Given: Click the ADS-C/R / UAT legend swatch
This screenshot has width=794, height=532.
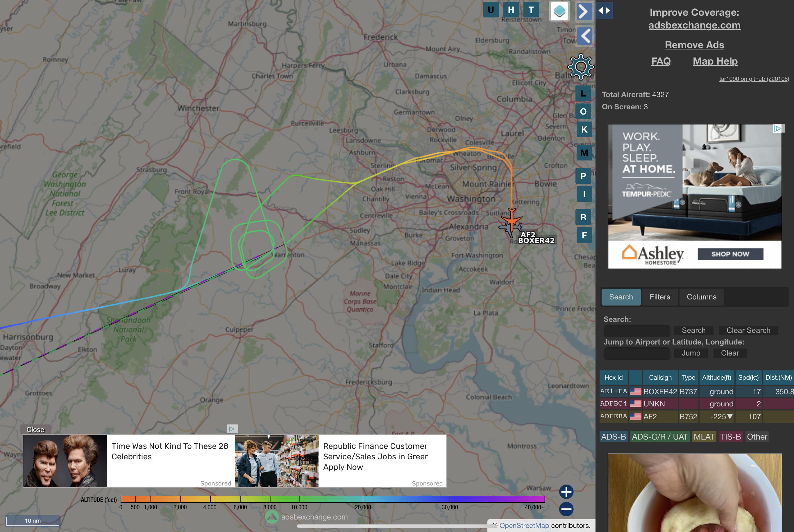Looking at the screenshot, I should click(660, 437).
